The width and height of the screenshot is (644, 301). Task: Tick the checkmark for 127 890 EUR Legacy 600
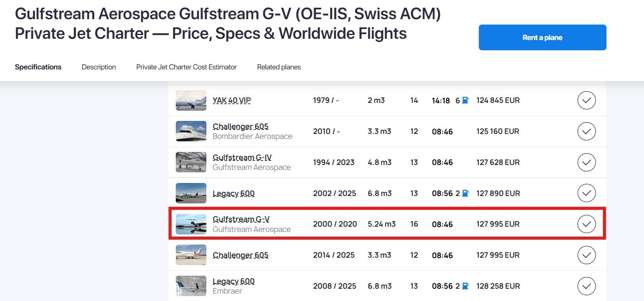point(586,193)
